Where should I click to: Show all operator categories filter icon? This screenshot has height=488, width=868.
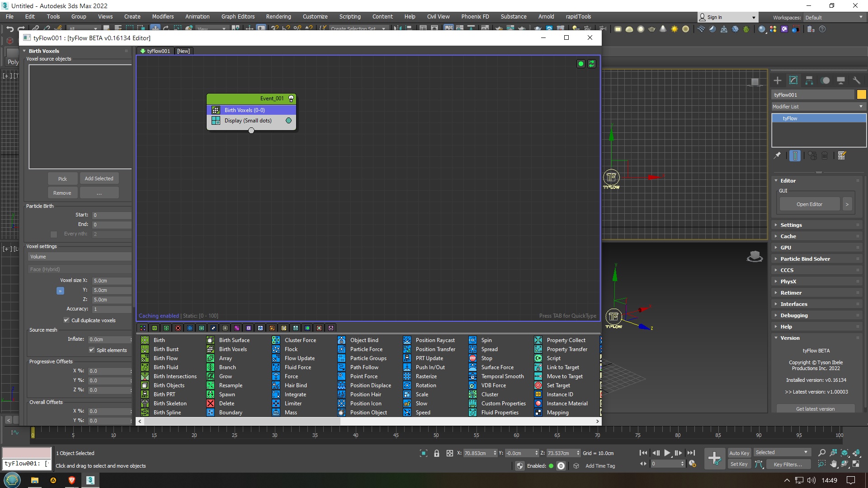click(143, 328)
